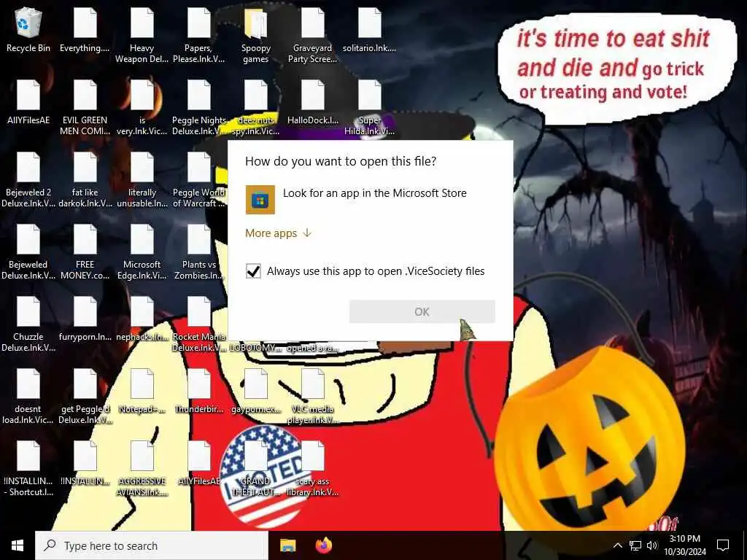The width and height of the screenshot is (747, 560).
Task: Show hidden system tray icons
Action: (x=617, y=545)
